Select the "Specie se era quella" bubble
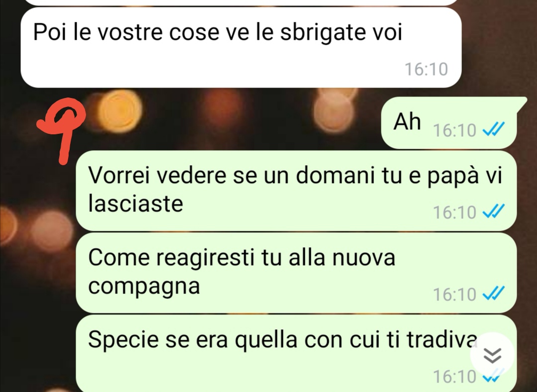The image size is (537, 392). point(296,354)
